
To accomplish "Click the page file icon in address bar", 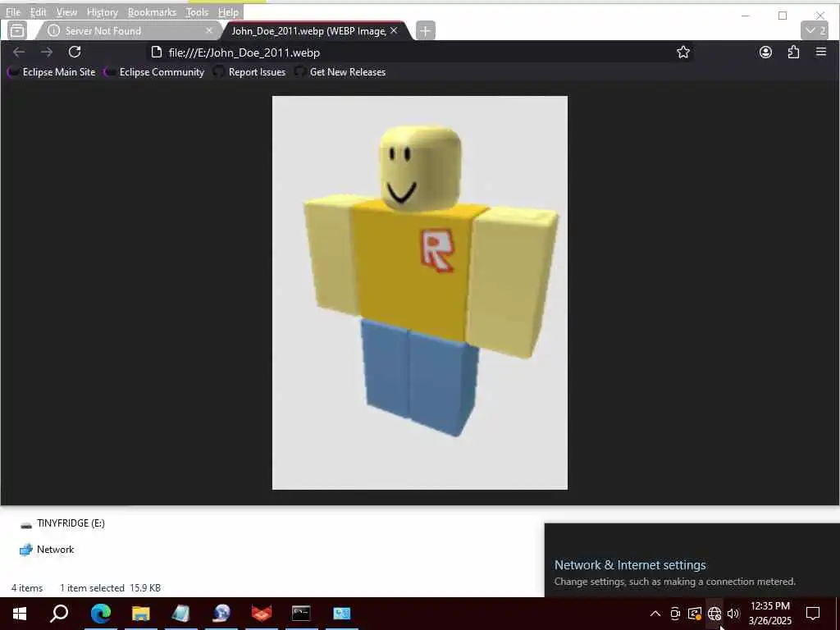I will point(156,52).
